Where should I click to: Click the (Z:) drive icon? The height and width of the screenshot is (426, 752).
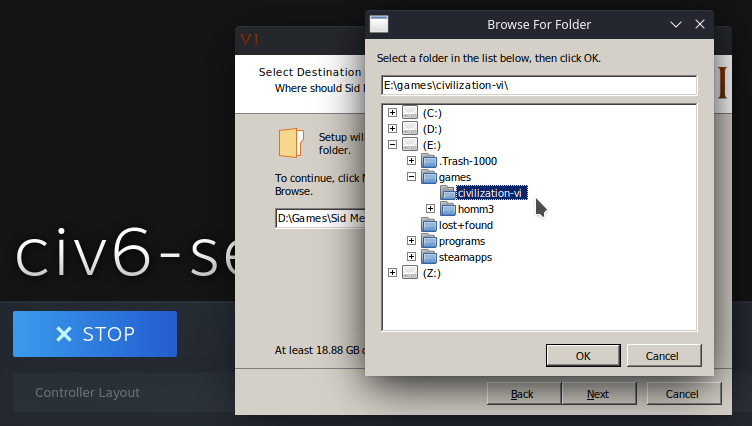coord(410,272)
